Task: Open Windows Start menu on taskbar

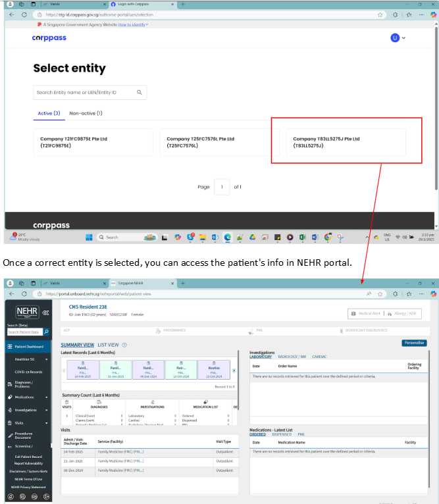Action: tap(89, 238)
